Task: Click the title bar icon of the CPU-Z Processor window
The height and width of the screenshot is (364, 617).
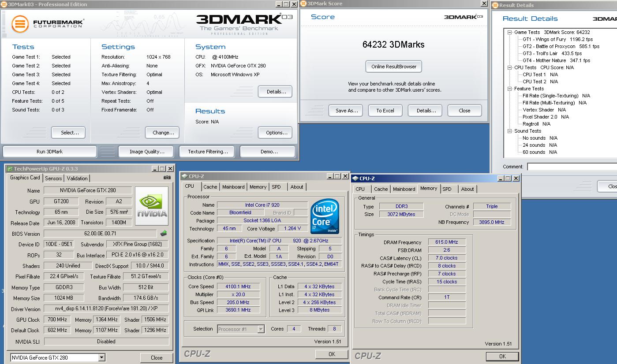Action: (184, 176)
